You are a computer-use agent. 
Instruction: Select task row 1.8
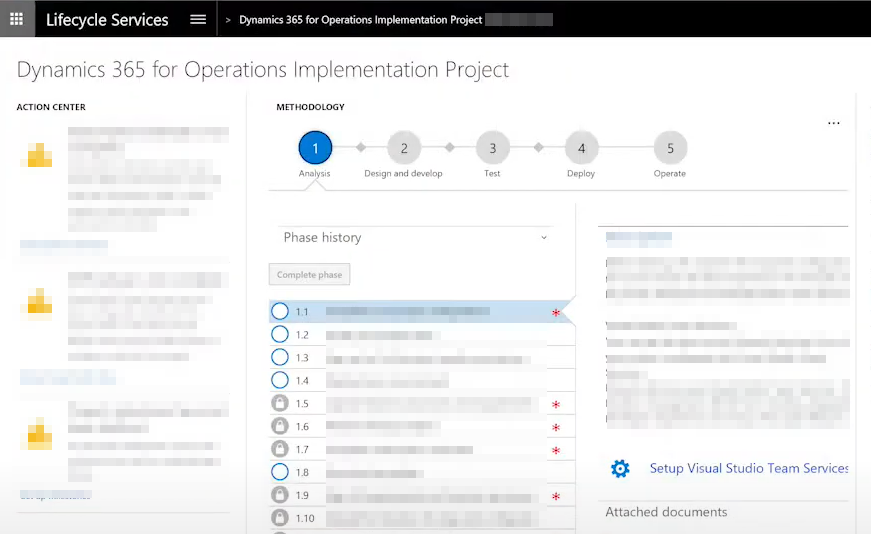422,472
